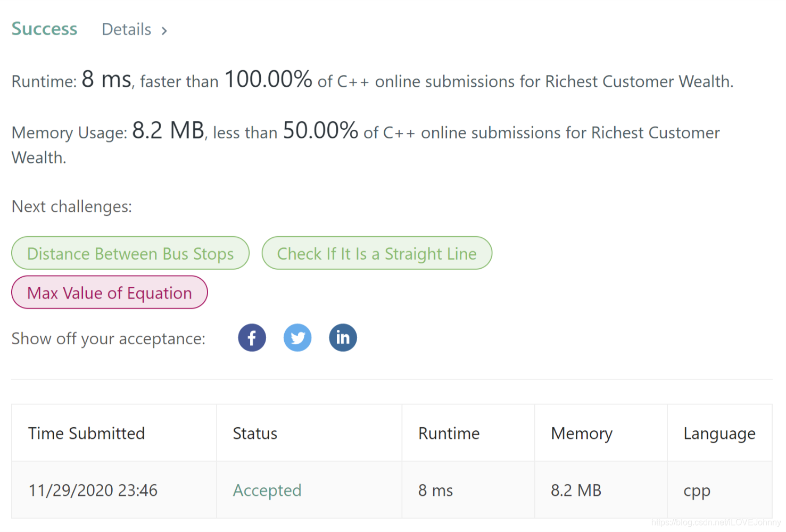Click the Runtime column header
This screenshot has width=786, height=532.
[449, 433]
